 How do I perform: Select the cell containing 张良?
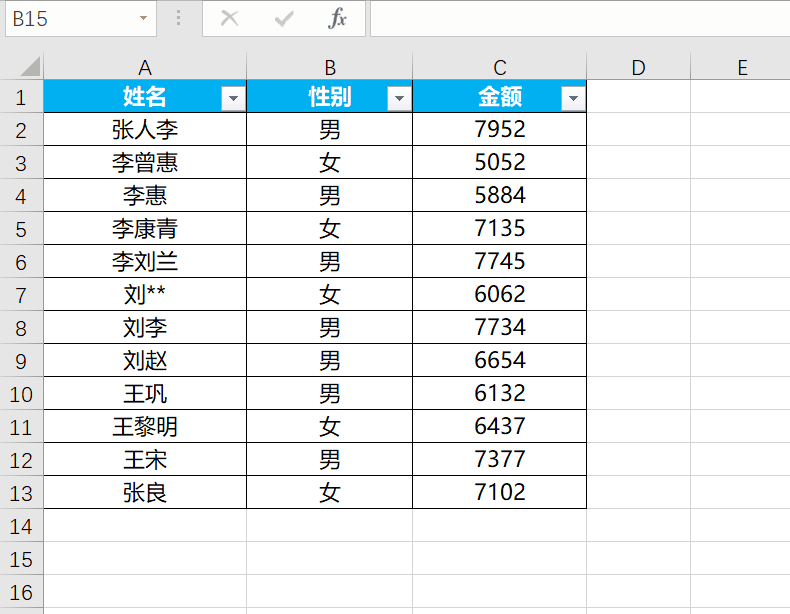(145, 492)
